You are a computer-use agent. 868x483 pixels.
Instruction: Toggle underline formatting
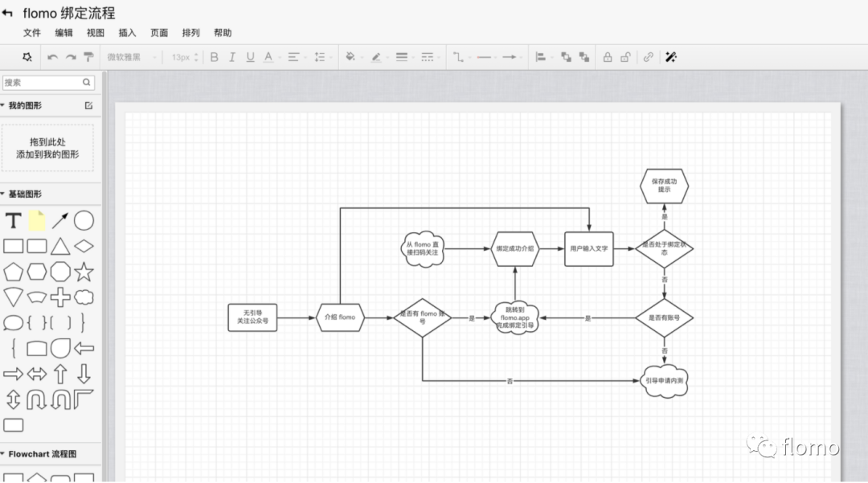point(250,57)
